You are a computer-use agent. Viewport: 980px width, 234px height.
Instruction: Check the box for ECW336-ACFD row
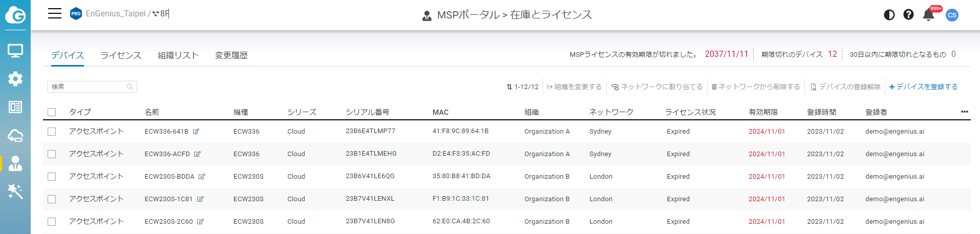(52, 154)
